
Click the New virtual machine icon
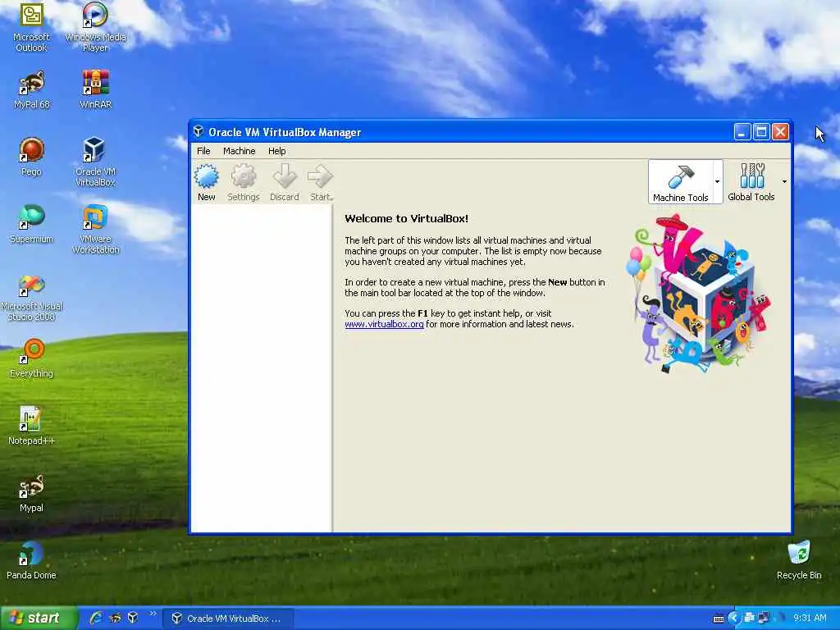pos(206,182)
